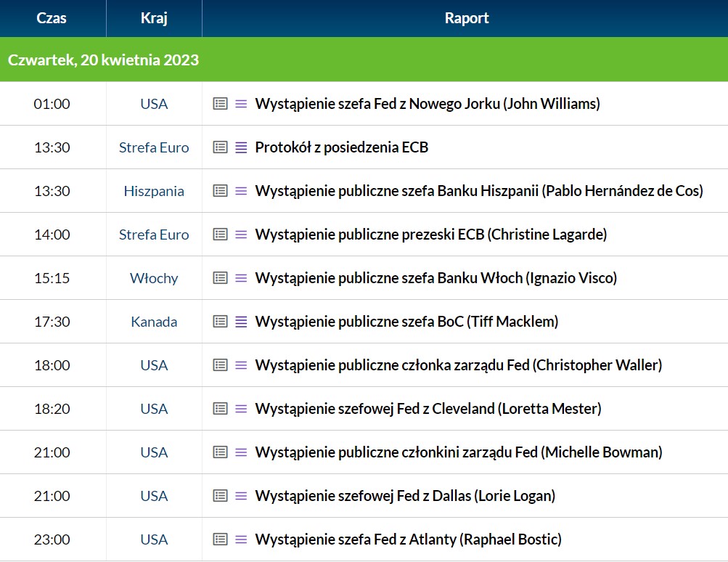This screenshot has height=562, width=728.
Task: Open USA link in the 23:00 row
Action: click(154, 539)
